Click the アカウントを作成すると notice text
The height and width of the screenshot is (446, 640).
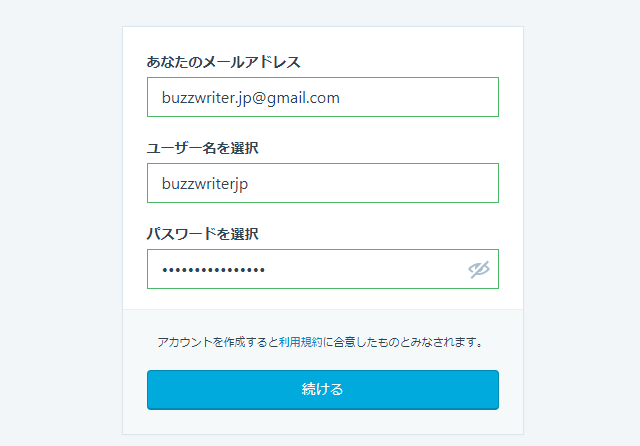pyautogui.click(x=217, y=342)
